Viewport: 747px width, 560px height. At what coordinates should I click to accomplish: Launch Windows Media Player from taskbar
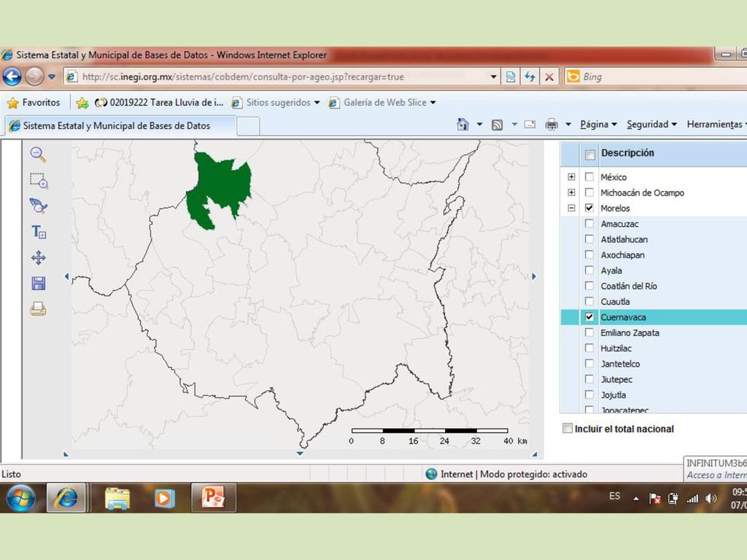pyautogui.click(x=164, y=499)
